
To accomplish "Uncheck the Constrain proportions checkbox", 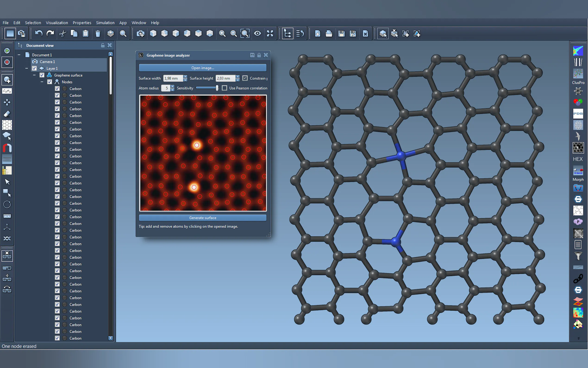I will click(x=245, y=78).
